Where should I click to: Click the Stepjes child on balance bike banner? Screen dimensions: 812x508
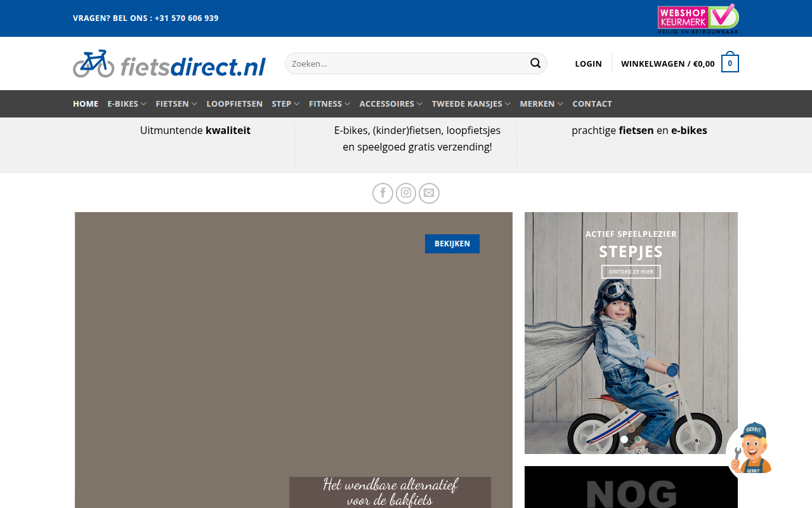[631, 333]
